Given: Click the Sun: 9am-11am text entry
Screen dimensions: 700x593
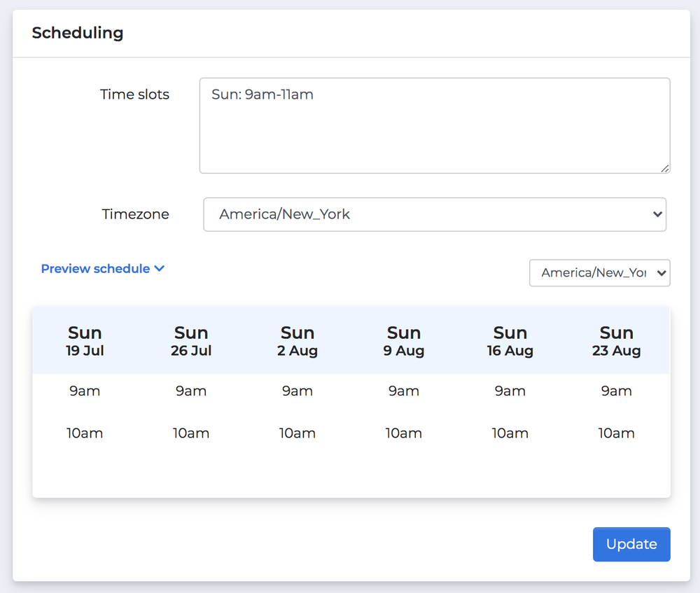Looking at the screenshot, I should pyautogui.click(x=262, y=95).
